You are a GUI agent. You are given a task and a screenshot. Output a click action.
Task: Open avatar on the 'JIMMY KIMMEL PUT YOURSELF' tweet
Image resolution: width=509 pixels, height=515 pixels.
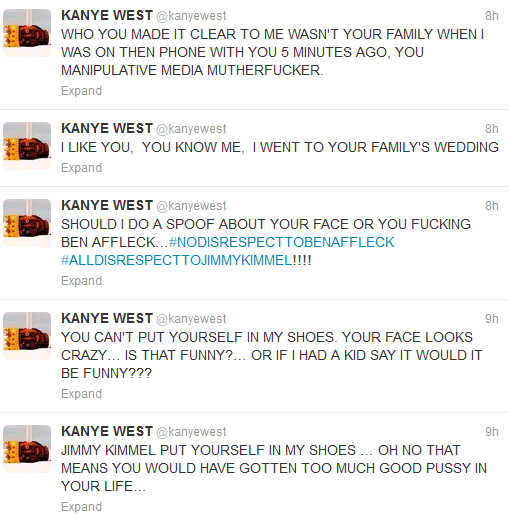point(27,449)
